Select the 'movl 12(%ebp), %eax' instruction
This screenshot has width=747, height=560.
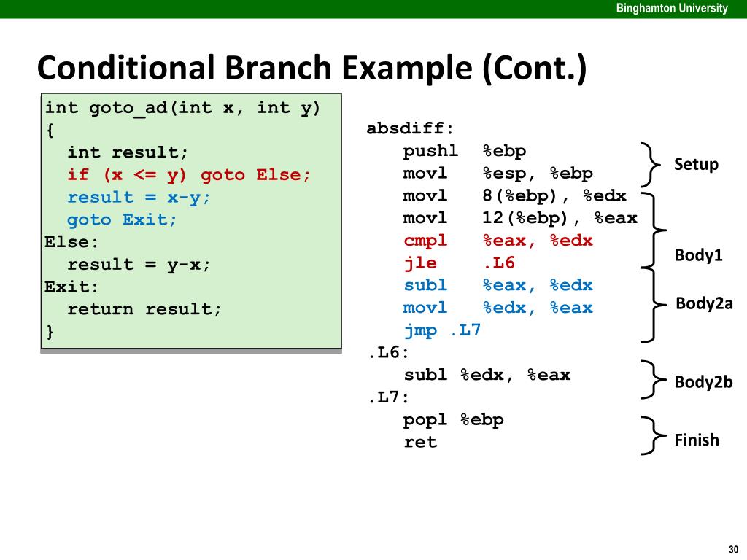[520, 219]
